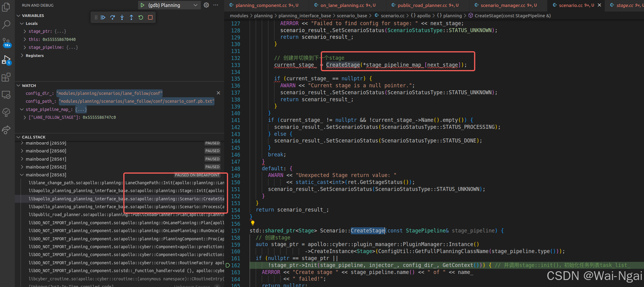Open the Explorer view in the activity bar
The width and height of the screenshot is (644, 287).
(x=6, y=7)
